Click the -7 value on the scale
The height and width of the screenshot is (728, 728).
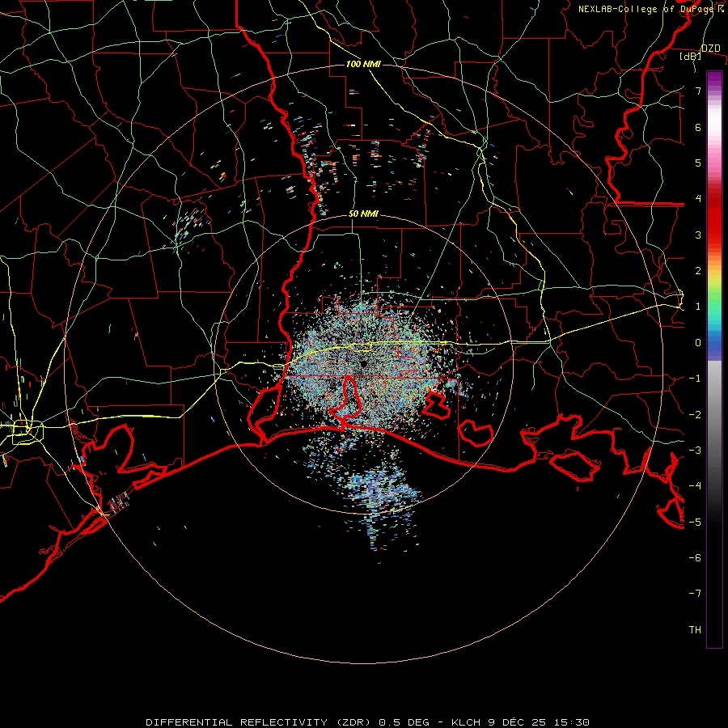695,594
